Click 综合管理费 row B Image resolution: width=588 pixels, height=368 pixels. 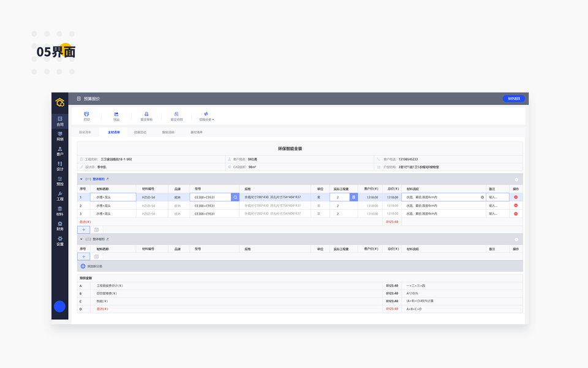(x=300, y=294)
